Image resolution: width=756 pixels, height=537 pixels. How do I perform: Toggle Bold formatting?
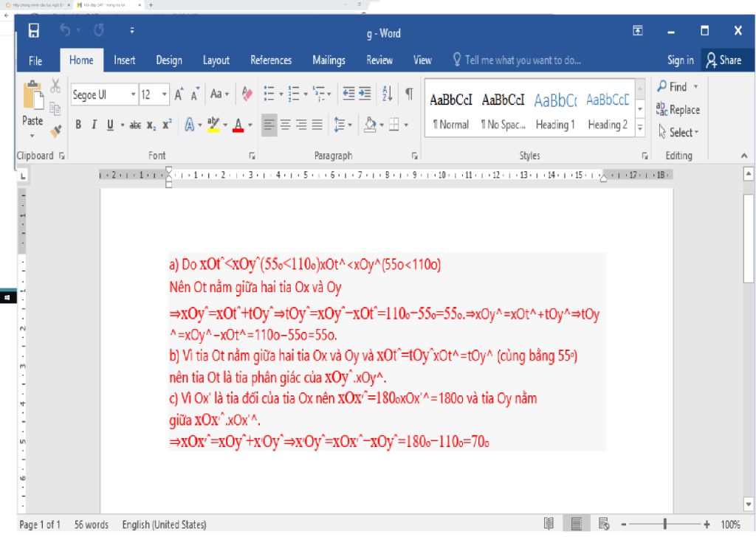[78, 125]
